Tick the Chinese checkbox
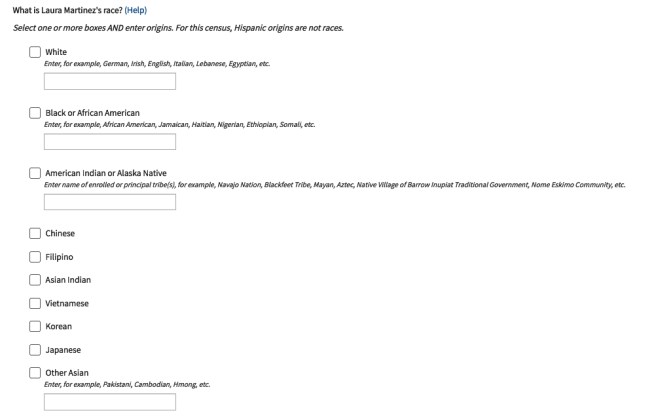The width and height of the screenshot is (656, 417). 36,233
